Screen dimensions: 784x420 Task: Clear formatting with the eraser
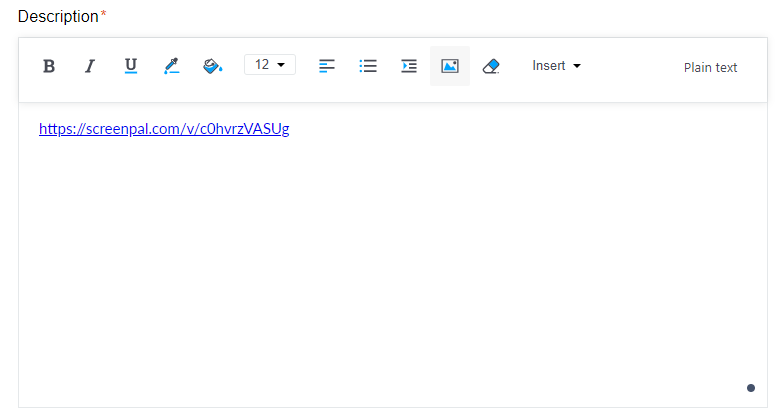pos(491,66)
